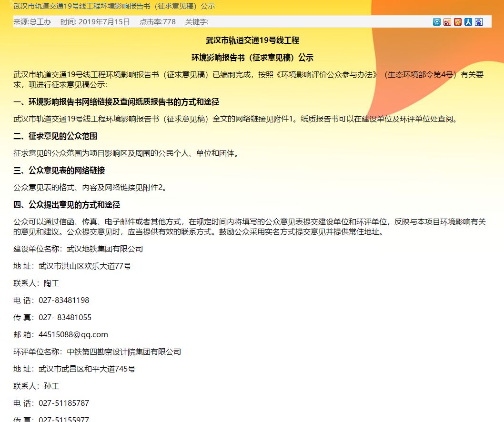This screenshot has width=504, height=422.
Task: Click the contact line 联系人：陶工
Action: [x=36, y=283]
